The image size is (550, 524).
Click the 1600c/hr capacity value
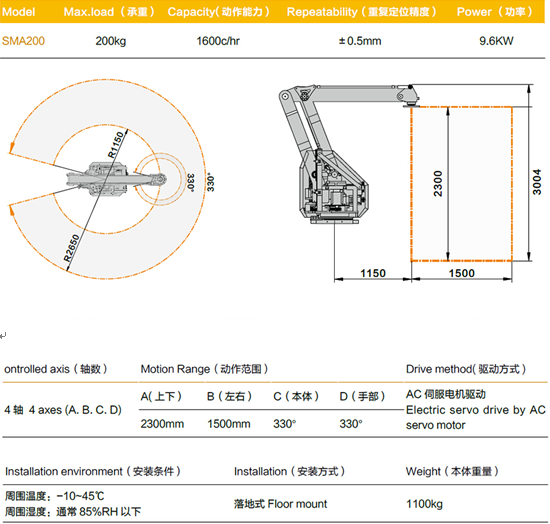pyautogui.click(x=218, y=41)
